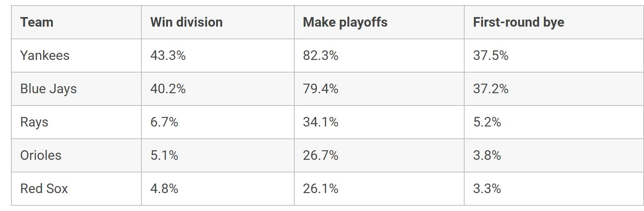Select the Rays team name cell

click(x=34, y=122)
